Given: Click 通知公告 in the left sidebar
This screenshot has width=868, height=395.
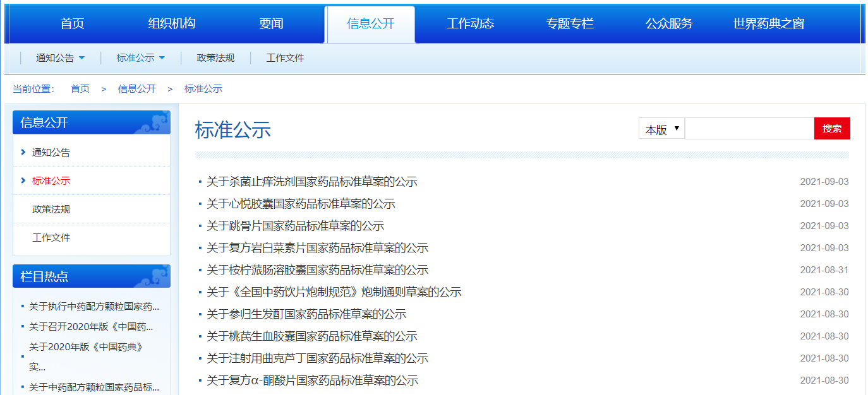Looking at the screenshot, I should pos(51,153).
